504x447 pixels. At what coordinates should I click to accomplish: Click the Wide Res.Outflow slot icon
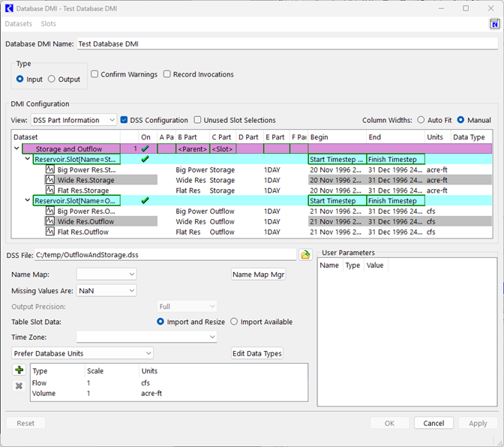[50, 222]
